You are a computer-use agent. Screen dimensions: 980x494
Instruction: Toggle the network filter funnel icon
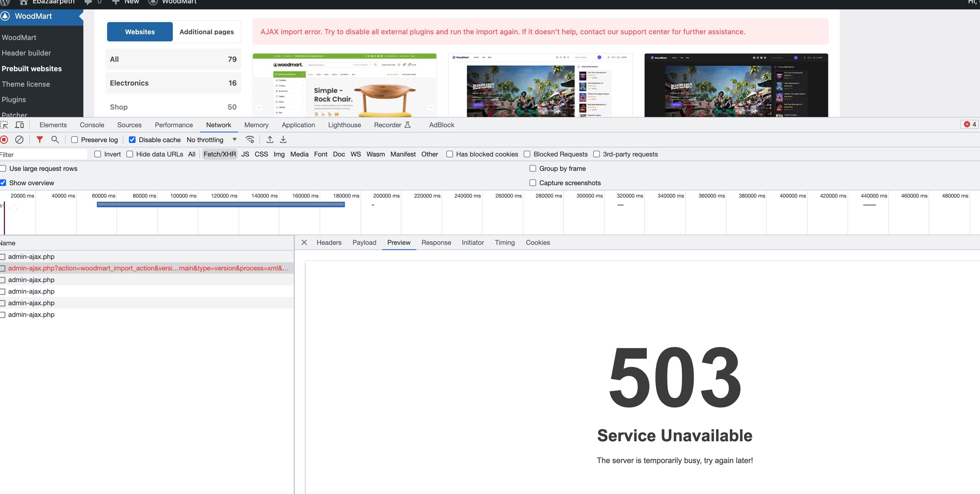tap(39, 140)
